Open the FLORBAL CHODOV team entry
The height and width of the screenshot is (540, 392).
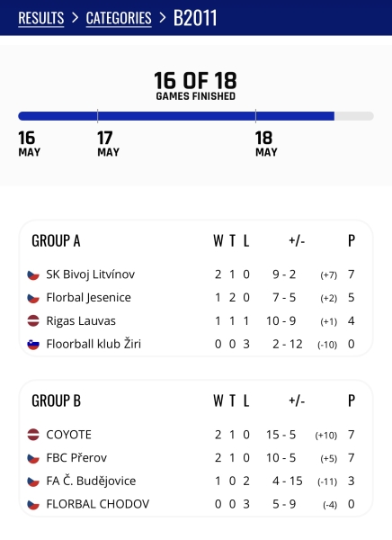pyautogui.click(x=196, y=504)
